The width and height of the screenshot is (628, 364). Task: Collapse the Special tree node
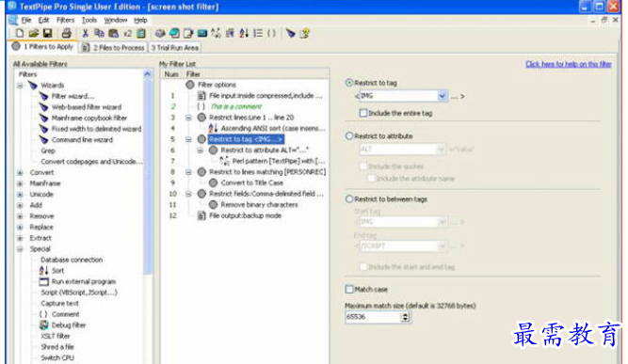(20, 249)
